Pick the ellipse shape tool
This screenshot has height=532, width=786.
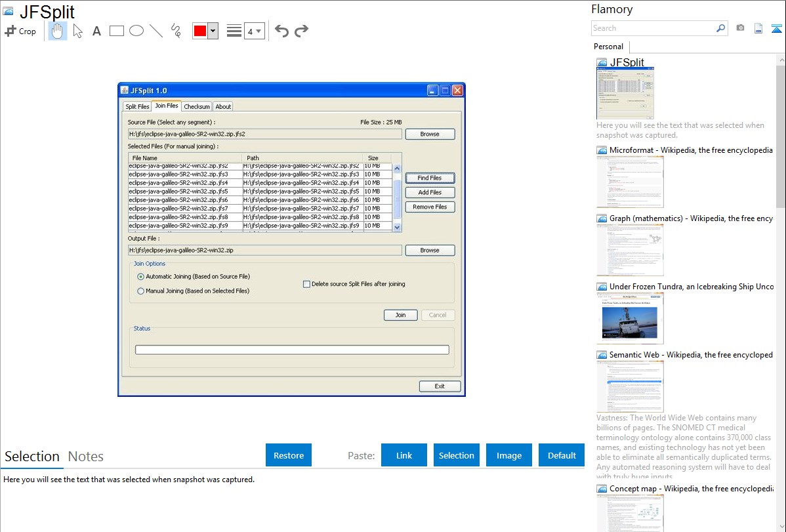coord(136,31)
